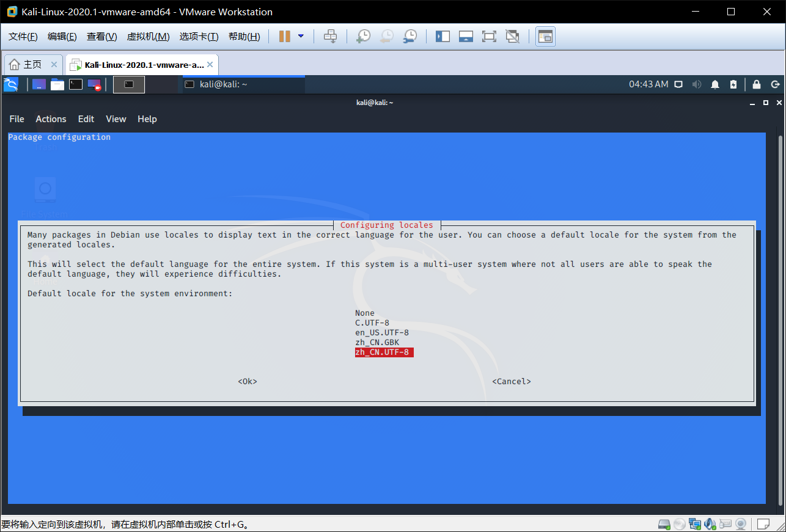The height and width of the screenshot is (532, 786).
Task: Open the 编辑(E) menu
Action: tap(62, 37)
